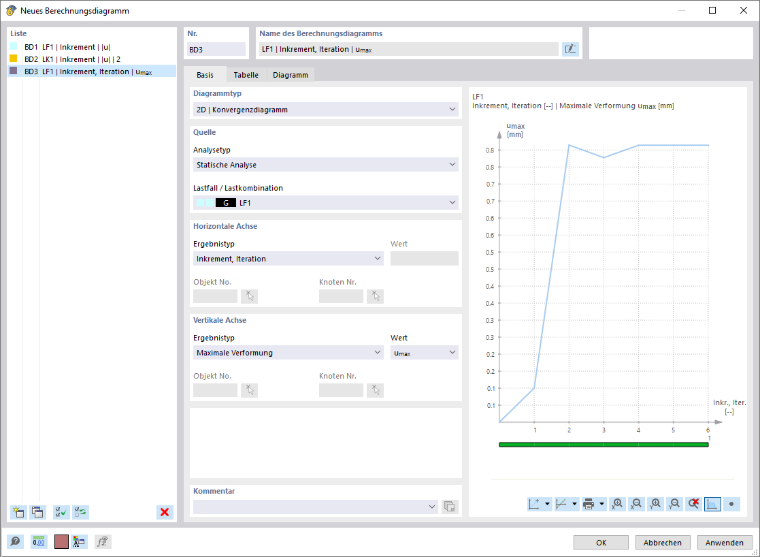Select all list items with check-all icon

[x=61, y=512]
